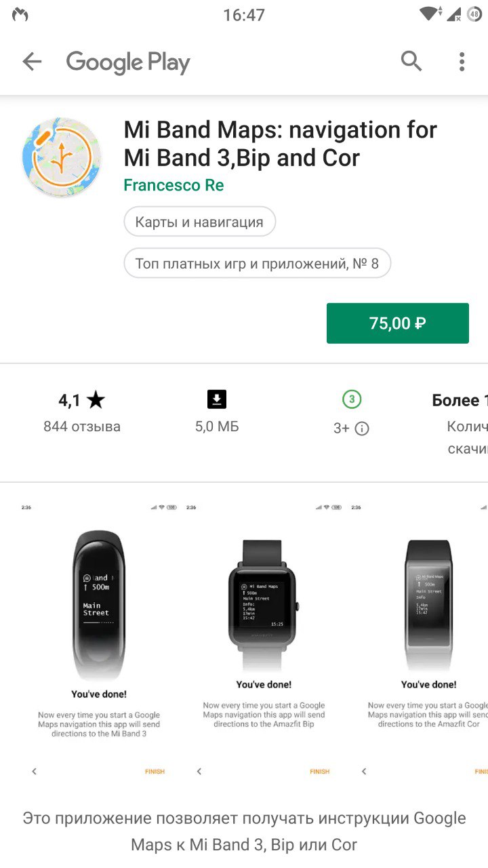Tap the Google Play title
The image size is (488, 868).
(x=128, y=62)
